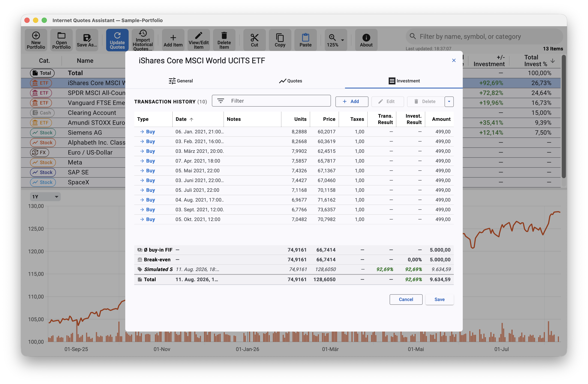Click the New Portfolio toolbar icon
Viewport: 588px width, 384px height.
coord(36,40)
